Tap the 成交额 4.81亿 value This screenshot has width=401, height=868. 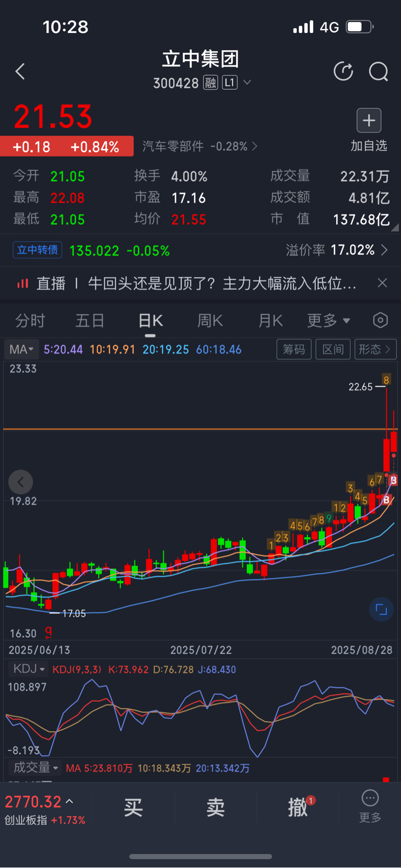[369, 198]
